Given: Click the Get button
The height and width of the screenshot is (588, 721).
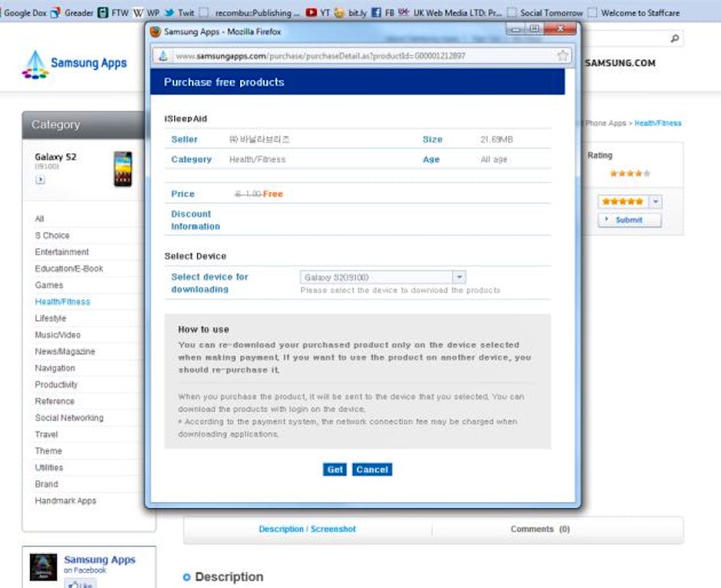Looking at the screenshot, I should tap(334, 469).
